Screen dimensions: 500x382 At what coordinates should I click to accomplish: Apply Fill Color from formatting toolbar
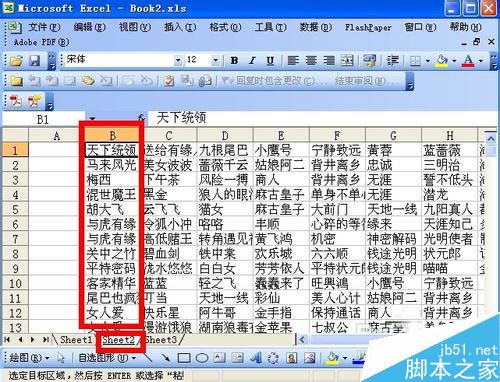[x=442, y=61]
